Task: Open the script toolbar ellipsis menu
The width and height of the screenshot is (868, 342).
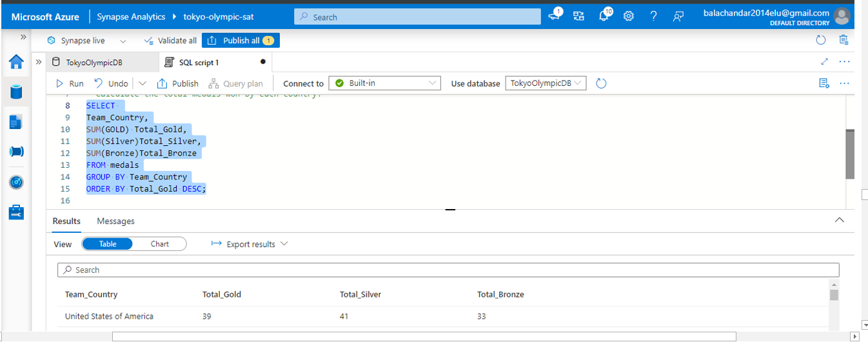Action: pos(844,83)
